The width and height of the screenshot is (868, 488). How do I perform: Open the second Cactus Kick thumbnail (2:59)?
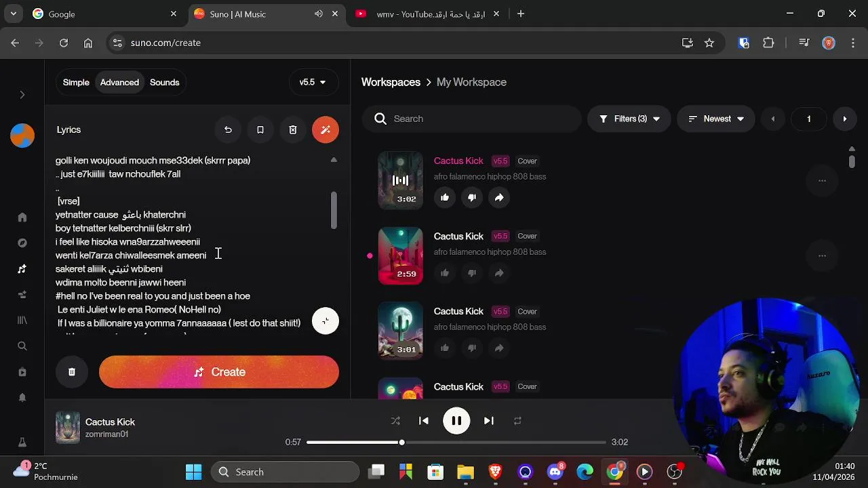click(x=400, y=256)
